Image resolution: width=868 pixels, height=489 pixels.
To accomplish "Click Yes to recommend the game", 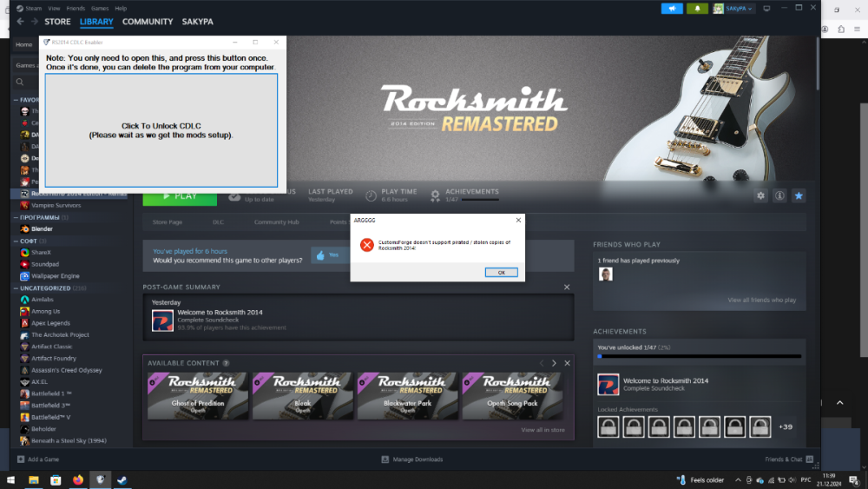I will [x=328, y=254].
